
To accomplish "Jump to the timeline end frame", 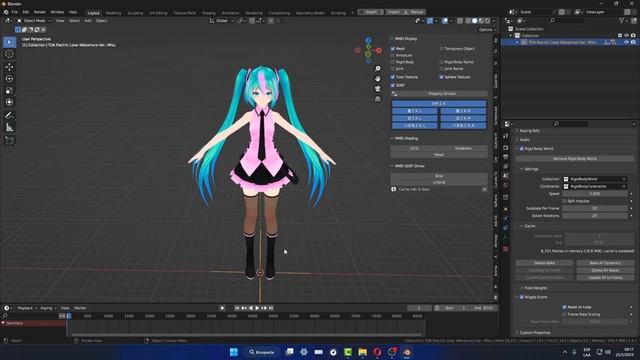I will (271, 308).
